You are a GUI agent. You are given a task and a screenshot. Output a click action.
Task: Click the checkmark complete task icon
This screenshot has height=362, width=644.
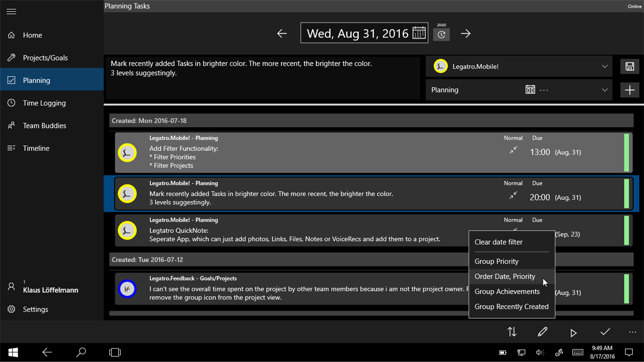coord(605,332)
